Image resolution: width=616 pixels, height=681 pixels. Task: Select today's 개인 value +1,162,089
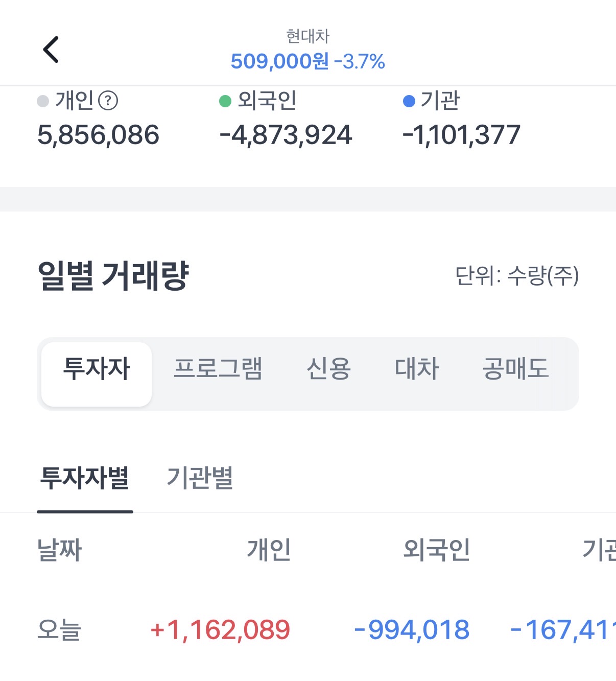click(x=220, y=630)
